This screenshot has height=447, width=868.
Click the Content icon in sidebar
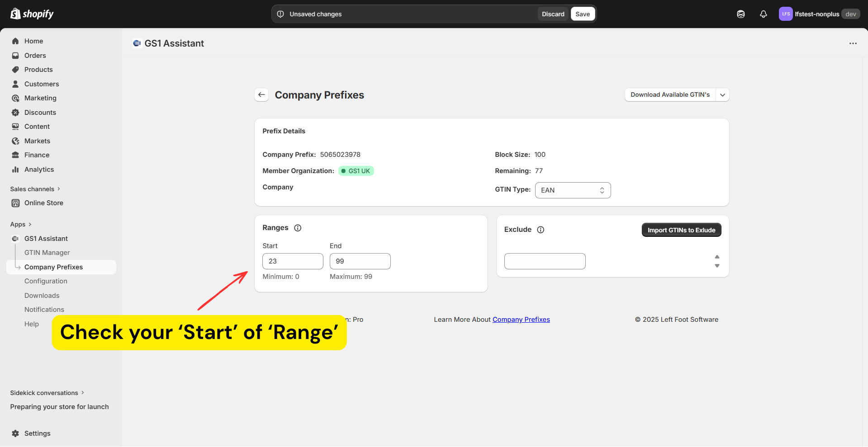pos(15,127)
